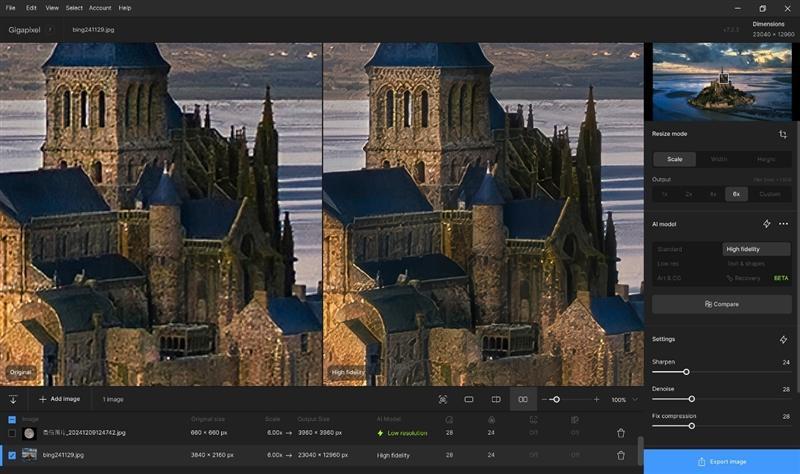
Task: Open the AI model three-dots menu
Action: (x=783, y=224)
